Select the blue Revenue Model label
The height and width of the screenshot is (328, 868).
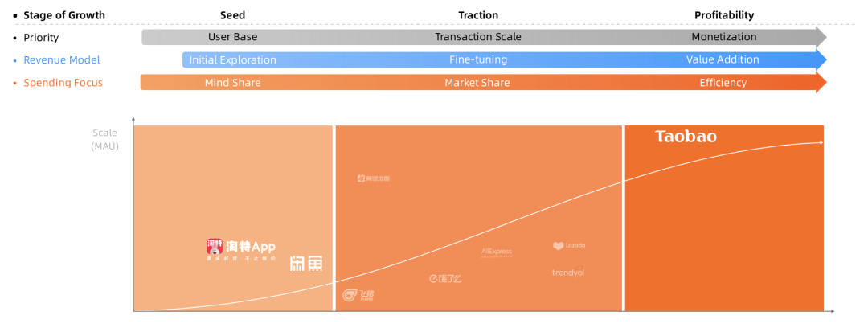tap(62, 59)
